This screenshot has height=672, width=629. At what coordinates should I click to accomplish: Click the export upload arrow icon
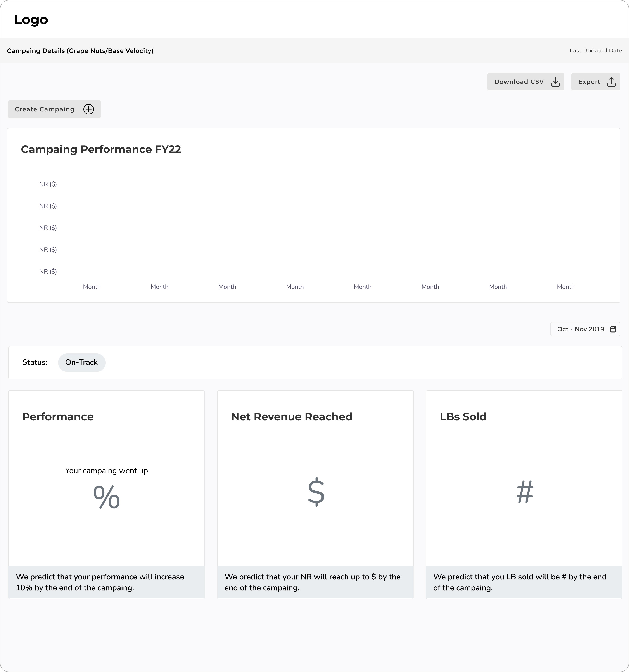point(611,82)
